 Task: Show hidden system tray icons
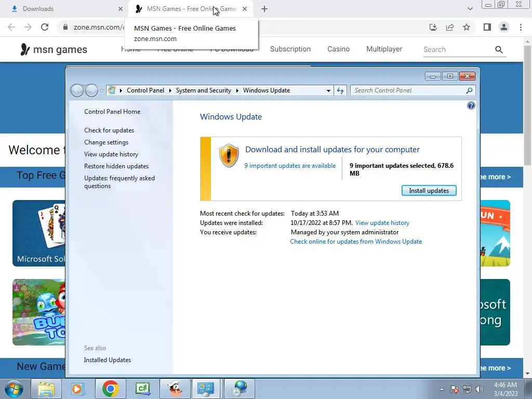click(442, 390)
